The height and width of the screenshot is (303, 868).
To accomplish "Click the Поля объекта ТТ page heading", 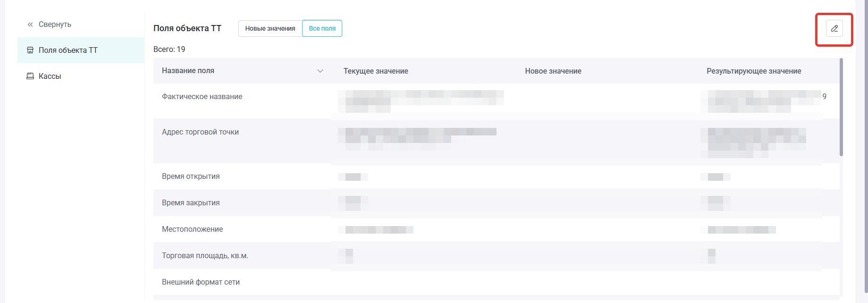I will pyautogui.click(x=187, y=28).
